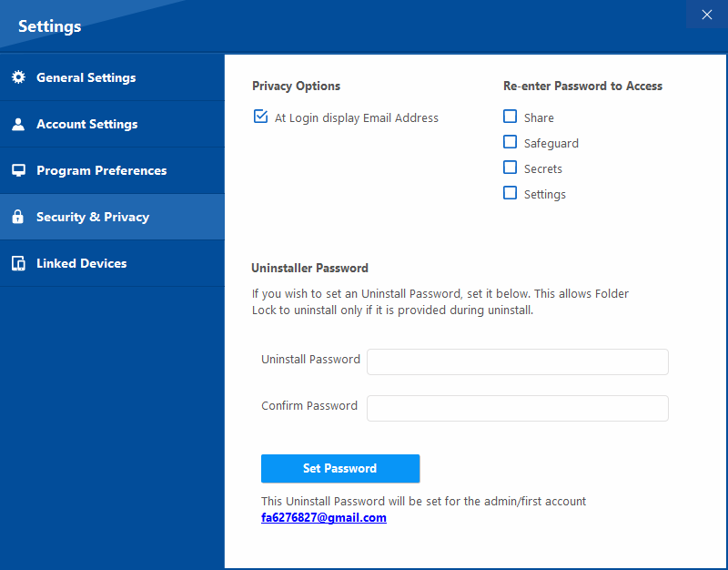The image size is (728, 570).
Task: Click the Uninstall Password field label
Action: [310, 359]
